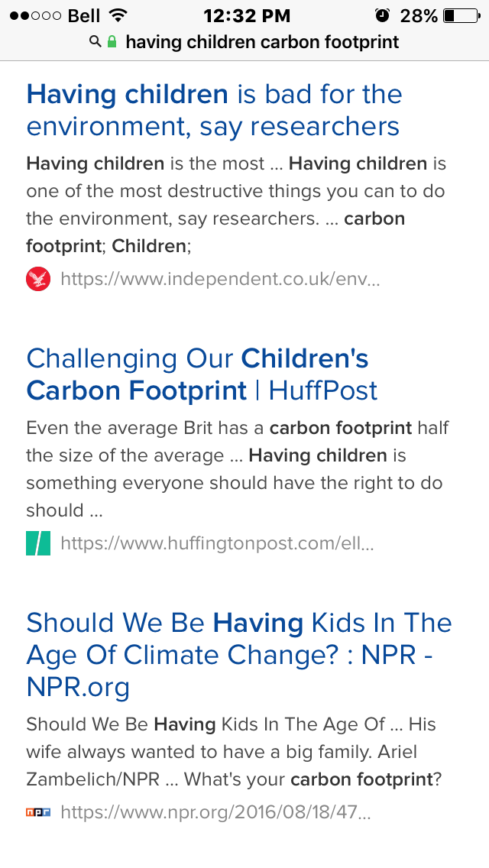Open 'Challenging Our Children's Carbon Footprint' HuffPost link
Screen dimensions: 489x868
coord(202,374)
